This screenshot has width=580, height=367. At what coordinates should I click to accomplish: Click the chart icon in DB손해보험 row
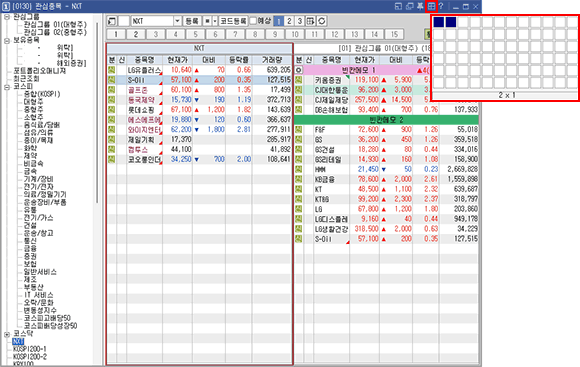[x=299, y=110]
